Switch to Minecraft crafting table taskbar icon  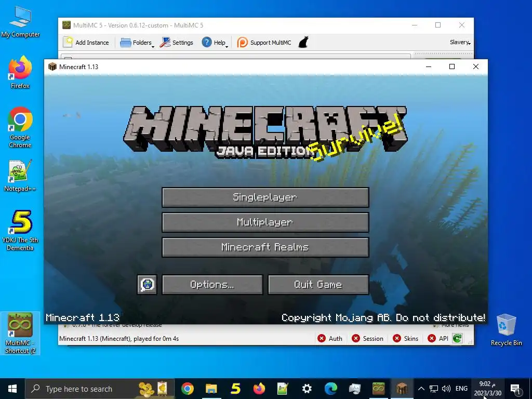pyautogui.click(x=402, y=389)
